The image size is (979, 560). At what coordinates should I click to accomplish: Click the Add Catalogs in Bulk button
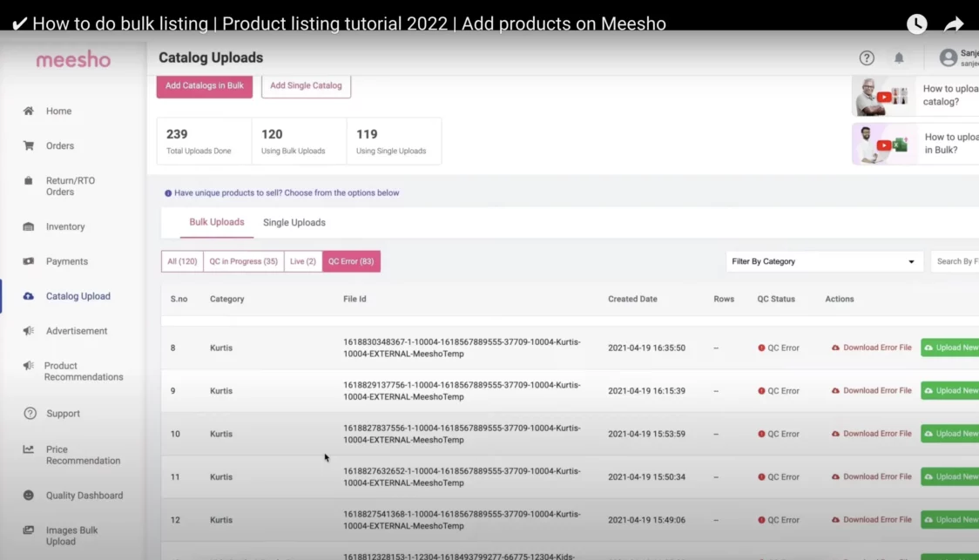click(x=205, y=86)
